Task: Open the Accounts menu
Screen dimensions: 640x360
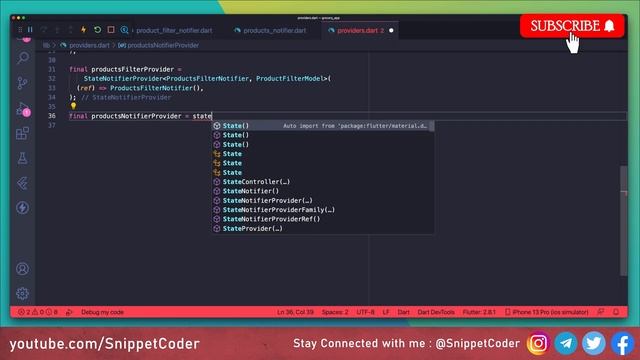Action: point(23,269)
